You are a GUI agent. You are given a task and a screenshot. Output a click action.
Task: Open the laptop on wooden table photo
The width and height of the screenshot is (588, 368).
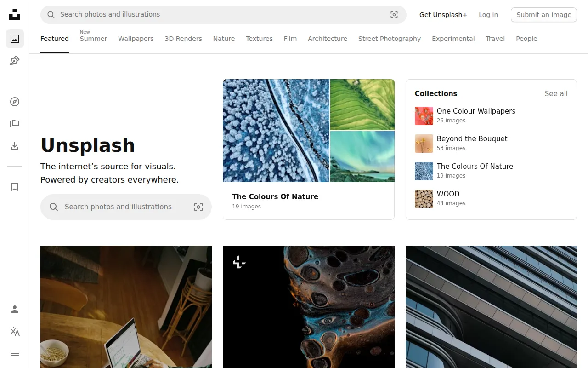(126, 307)
